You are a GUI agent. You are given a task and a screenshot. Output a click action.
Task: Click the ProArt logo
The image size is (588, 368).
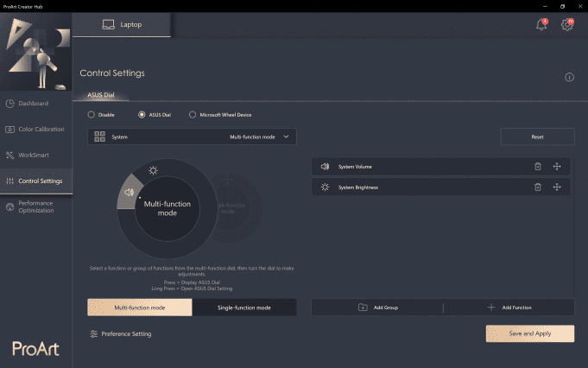(x=35, y=349)
